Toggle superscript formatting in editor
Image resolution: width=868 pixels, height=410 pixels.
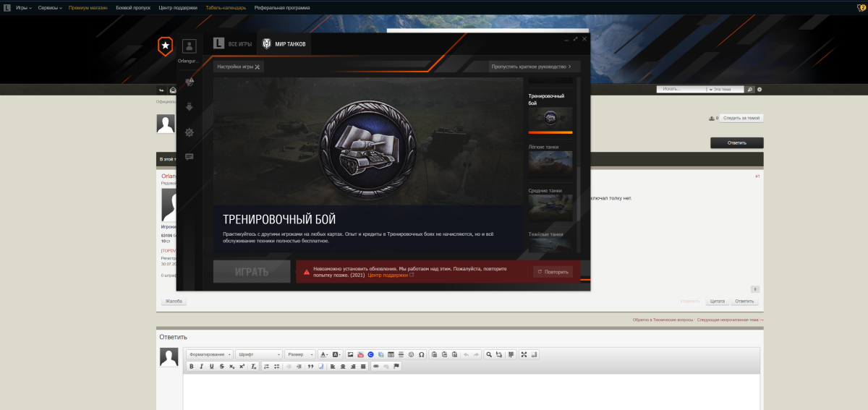[x=242, y=367]
